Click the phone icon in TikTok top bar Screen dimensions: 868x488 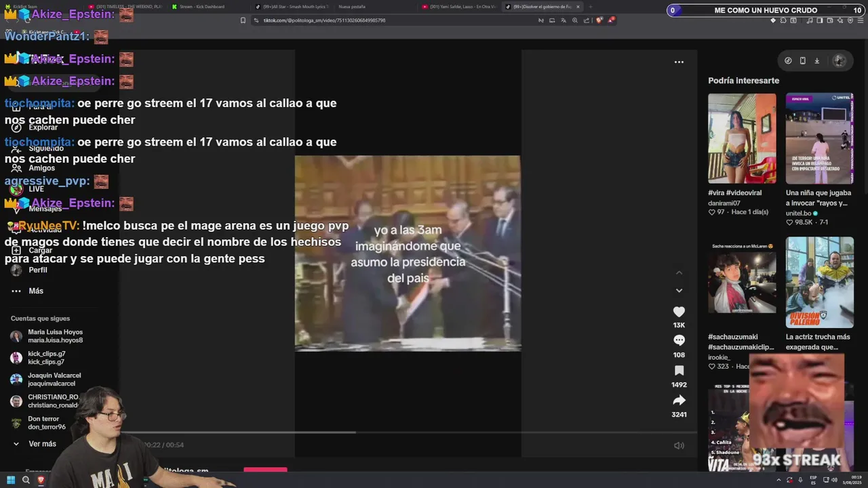coord(803,60)
